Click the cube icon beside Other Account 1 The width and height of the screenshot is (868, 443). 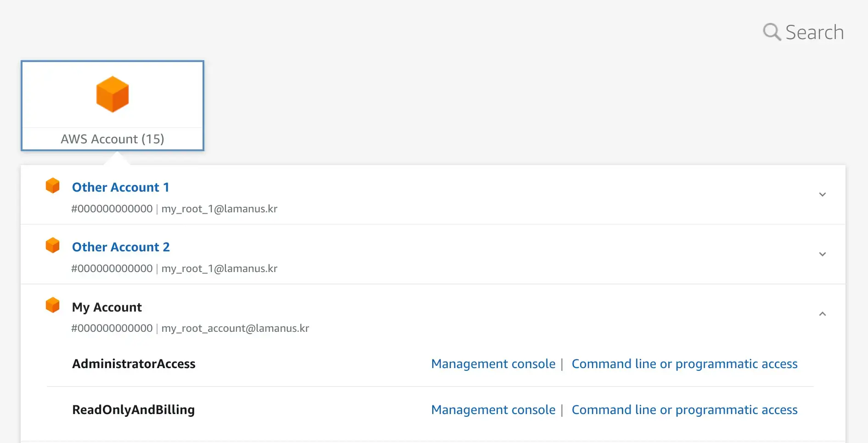(53, 186)
